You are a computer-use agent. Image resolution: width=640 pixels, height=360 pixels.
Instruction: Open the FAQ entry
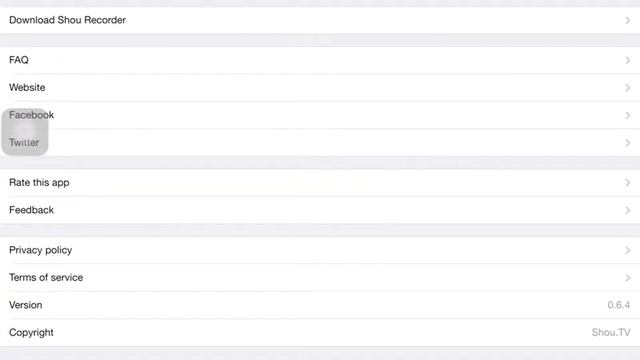click(320, 60)
